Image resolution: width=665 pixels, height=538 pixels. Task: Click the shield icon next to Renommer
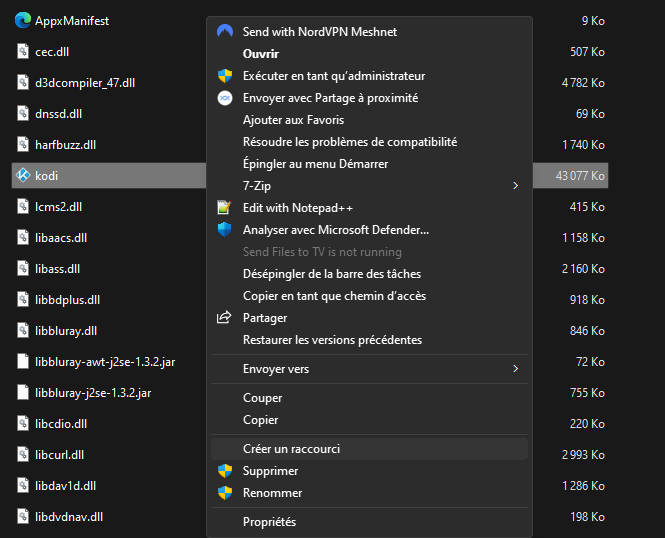(225, 493)
